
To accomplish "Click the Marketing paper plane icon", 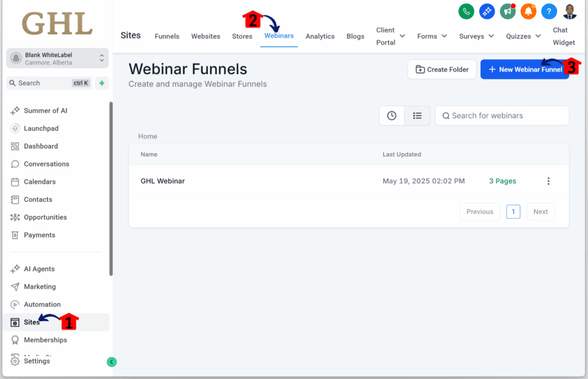I will pos(14,287).
